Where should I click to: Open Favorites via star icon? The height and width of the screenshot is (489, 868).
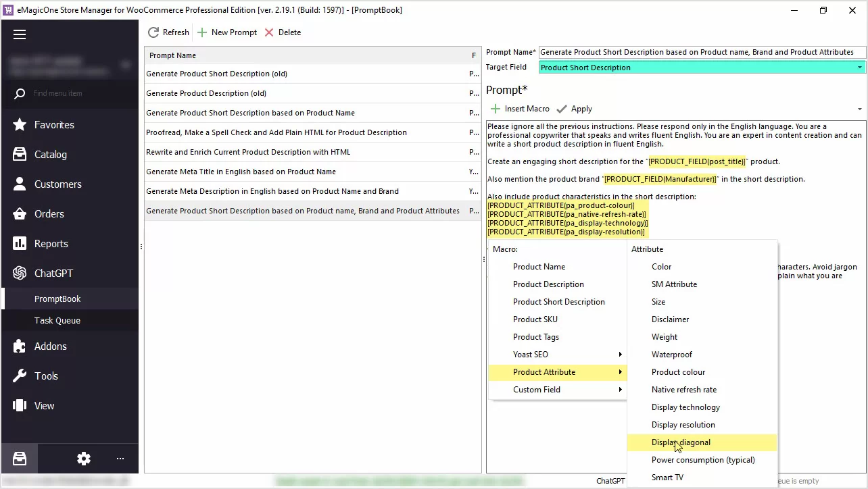pyautogui.click(x=20, y=125)
